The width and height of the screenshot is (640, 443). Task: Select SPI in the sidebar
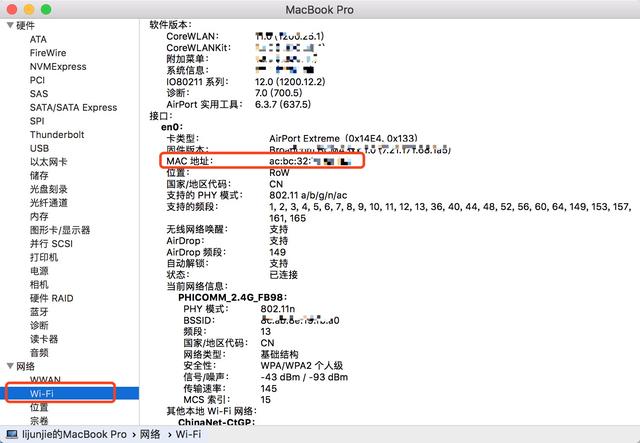coord(37,121)
